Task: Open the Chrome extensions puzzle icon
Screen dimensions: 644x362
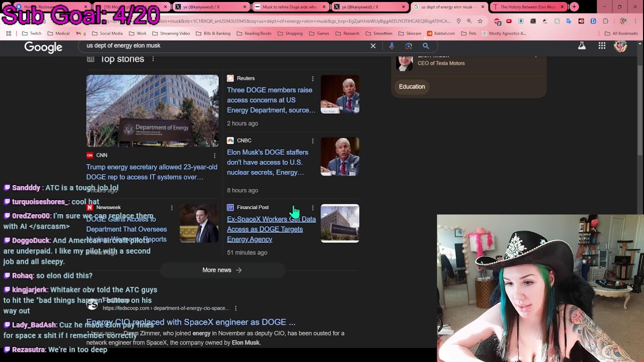Action: tap(605, 21)
